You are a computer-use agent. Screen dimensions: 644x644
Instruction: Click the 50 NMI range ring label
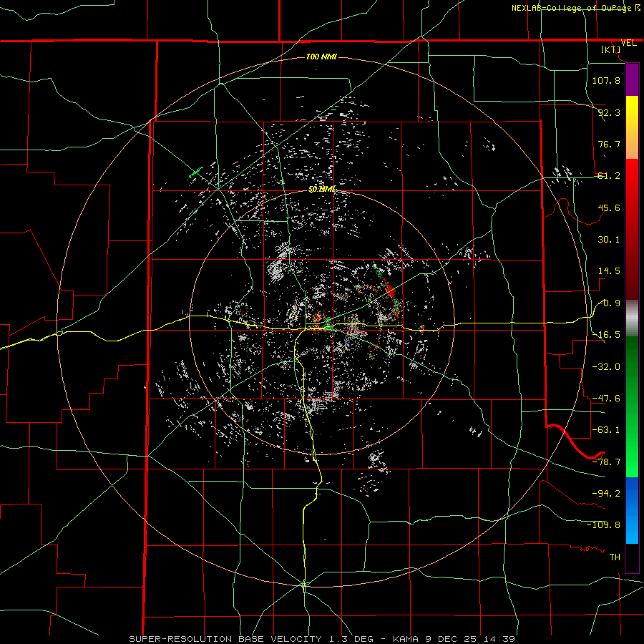(322, 190)
